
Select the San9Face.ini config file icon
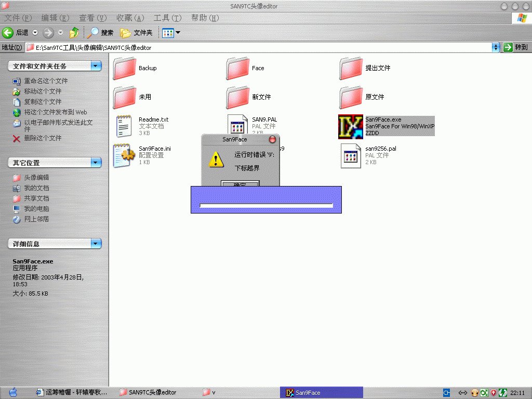pyautogui.click(x=124, y=155)
